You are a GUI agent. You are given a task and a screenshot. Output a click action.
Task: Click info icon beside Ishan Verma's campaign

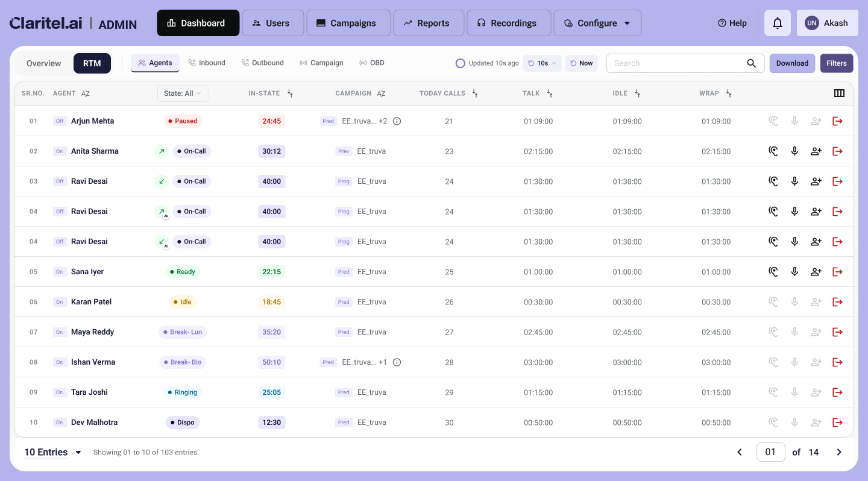(x=397, y=362)
